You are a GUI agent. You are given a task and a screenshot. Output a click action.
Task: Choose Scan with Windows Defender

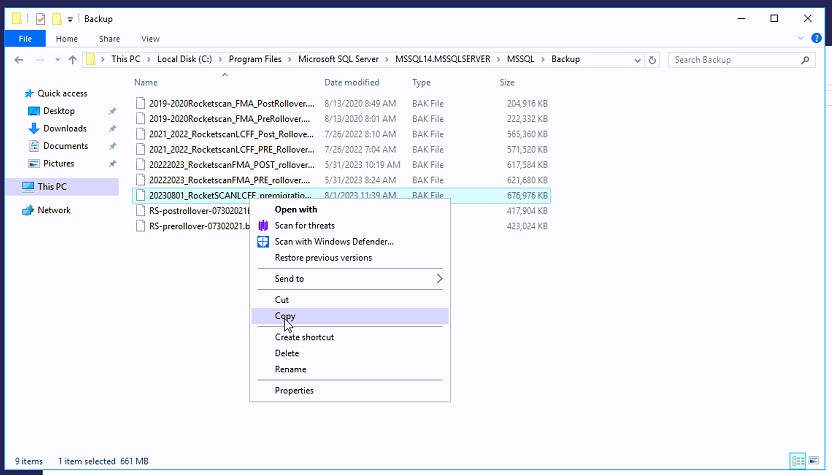(334, 241)
